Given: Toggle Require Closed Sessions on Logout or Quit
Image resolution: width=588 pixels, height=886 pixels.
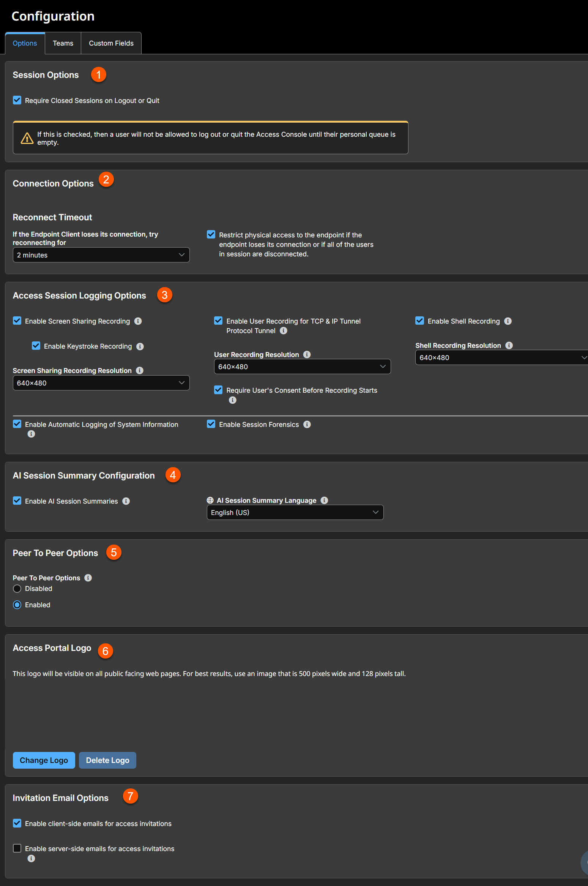Looking at the screenshot, I should (x=17, y=100).
